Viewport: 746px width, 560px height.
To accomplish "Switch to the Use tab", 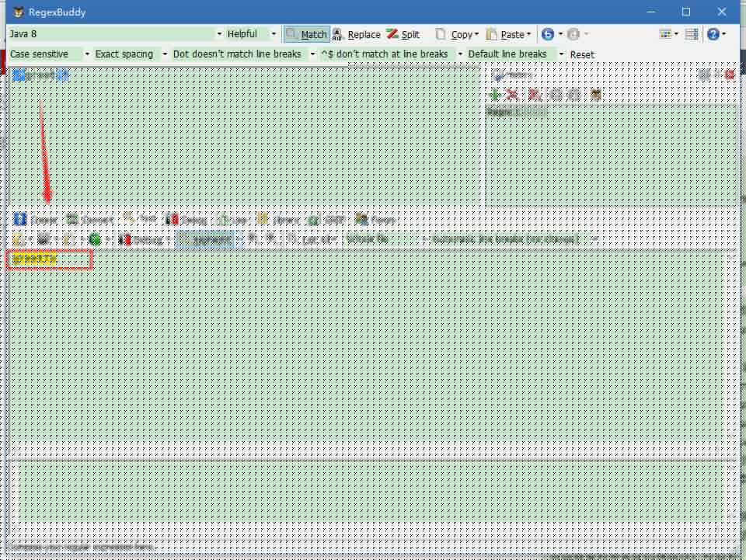I will (232, 220).
